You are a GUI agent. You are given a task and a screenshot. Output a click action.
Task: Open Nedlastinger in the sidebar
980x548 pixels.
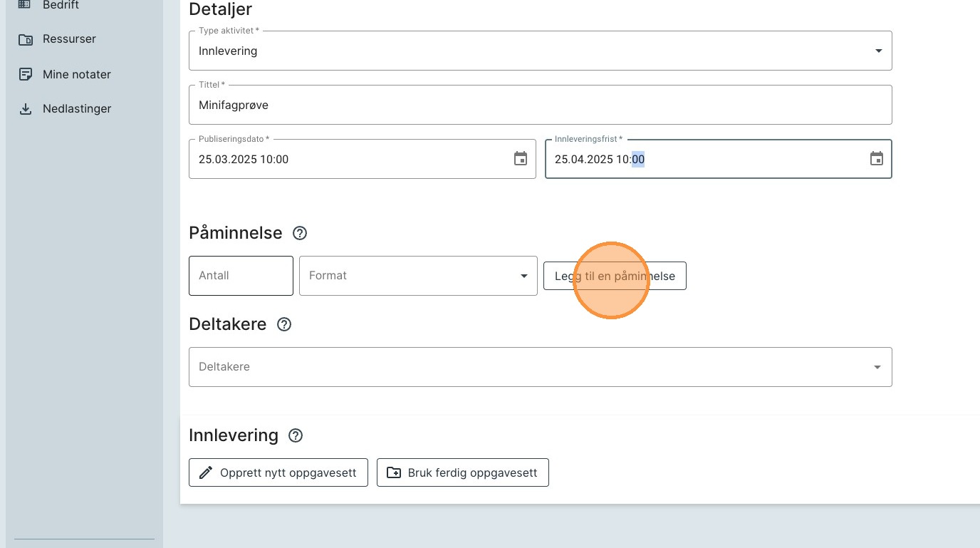pyautogui.click(x=77, y=109)
